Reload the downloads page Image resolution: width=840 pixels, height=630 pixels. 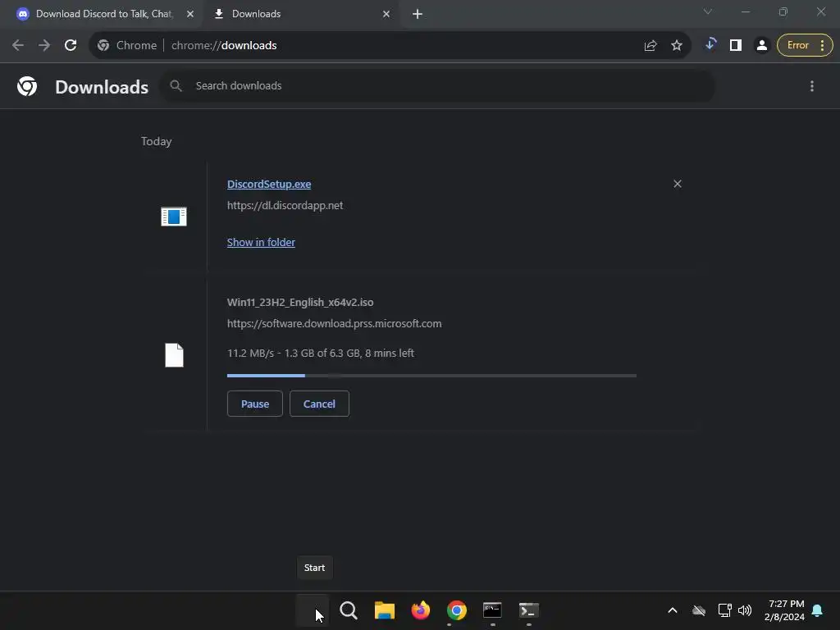click(x=71, y=46)
